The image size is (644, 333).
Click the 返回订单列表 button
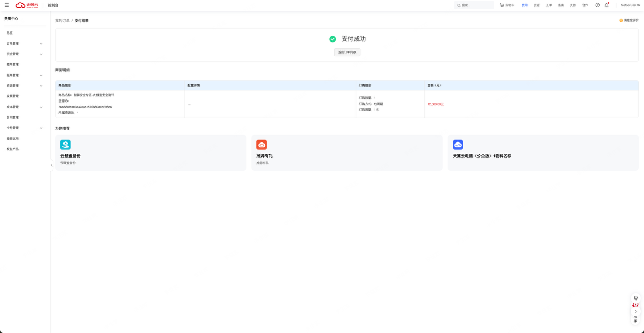click(347, 52)
